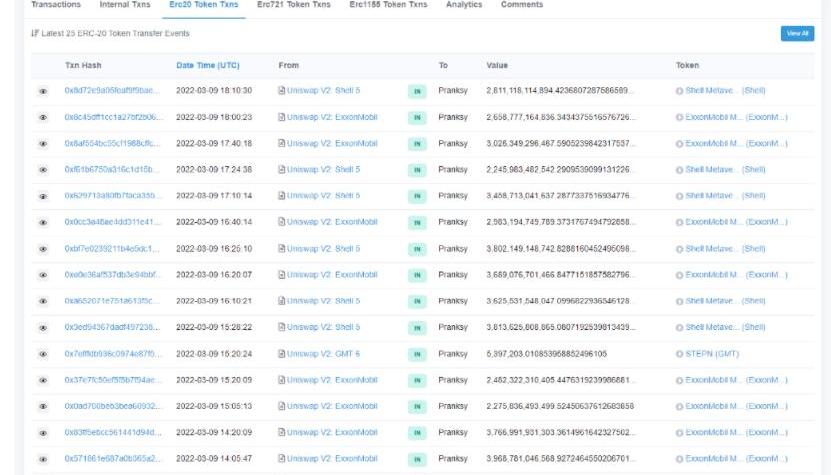Click the Shell Metaverse token icon in the first row
Viewport: 831px width, 475px height.
point(679,90)
